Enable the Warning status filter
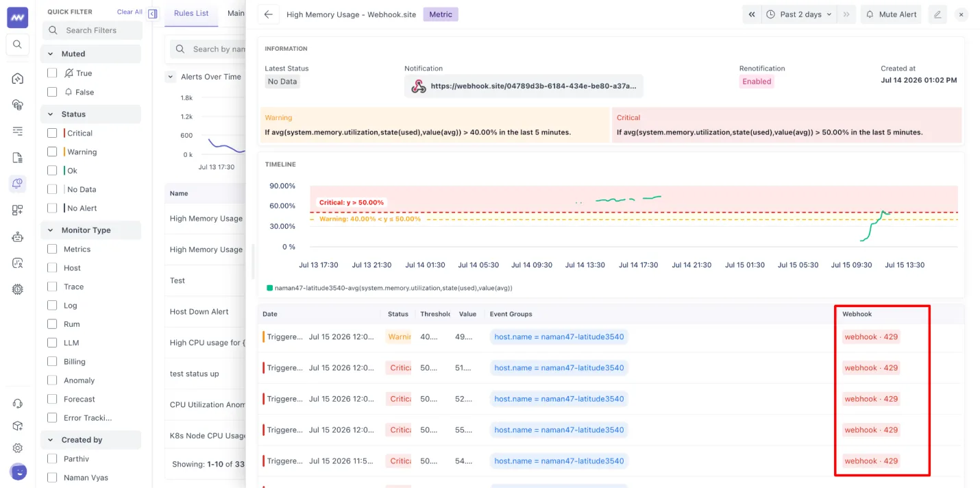 tap(52, 151)
